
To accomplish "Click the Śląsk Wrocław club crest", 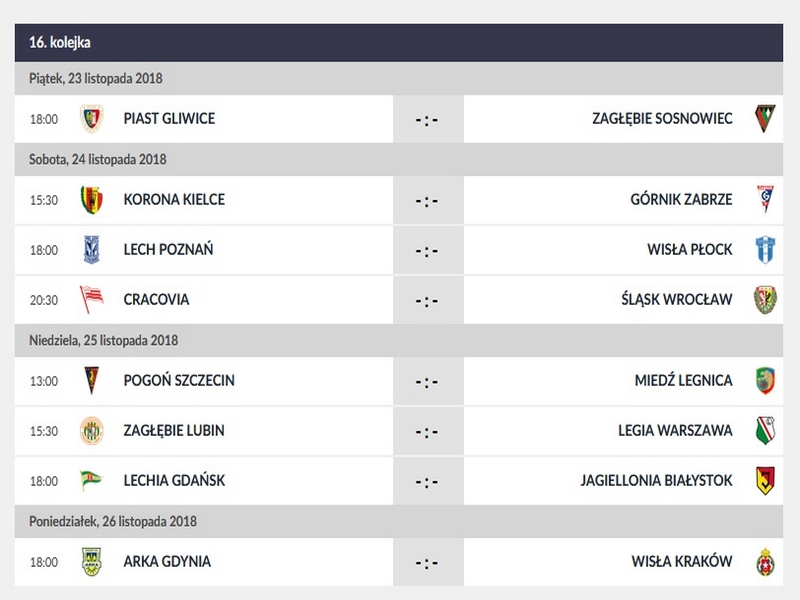I will [764, 299].
